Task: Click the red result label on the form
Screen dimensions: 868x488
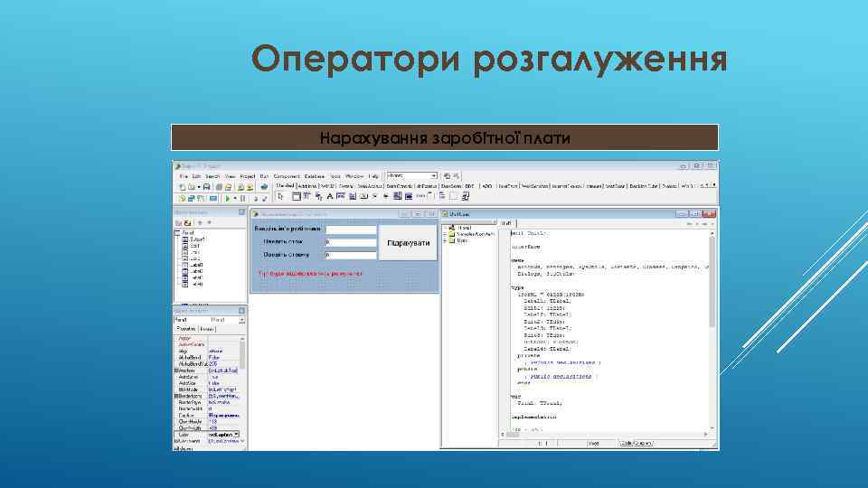Action: 310,273
